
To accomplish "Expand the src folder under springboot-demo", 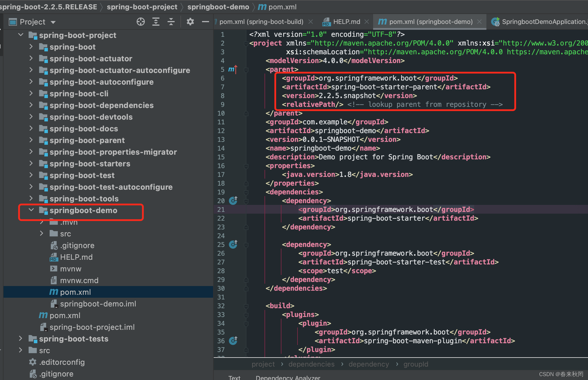I will coord(42,233).
